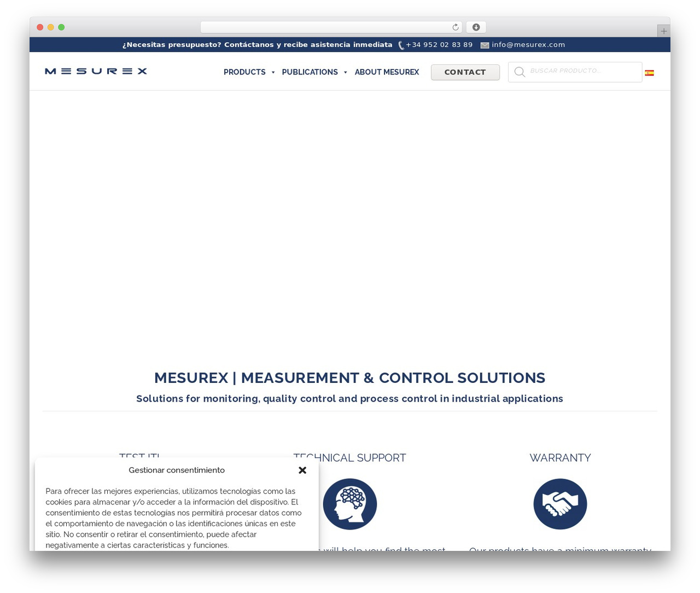Click the "Solutions for monitoring" subtitle
This screenshot has width=700, height=593.
click(350, 399)
